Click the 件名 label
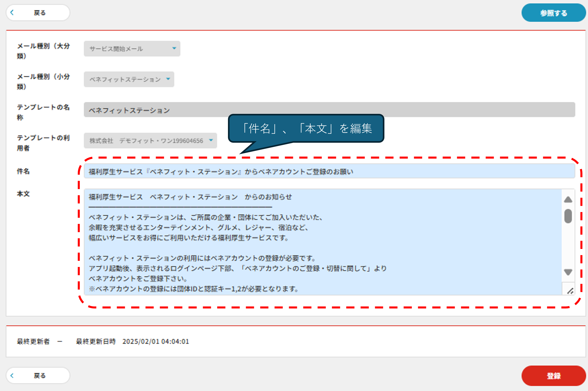This screenshot has height=391, width=588. click(23, 171)
